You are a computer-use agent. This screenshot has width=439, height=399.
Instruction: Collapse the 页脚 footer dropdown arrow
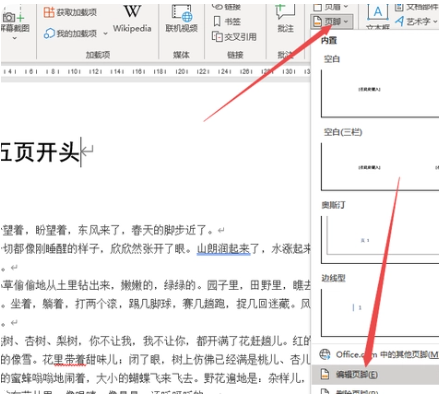(x=346, y=22)
